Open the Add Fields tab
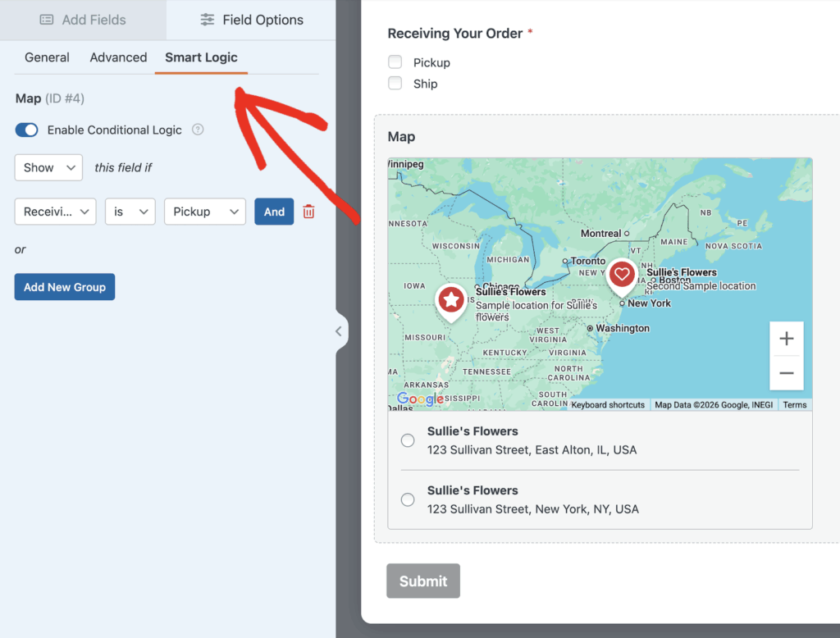This screenshot has height=638, width=840. [x=83, y=20]
